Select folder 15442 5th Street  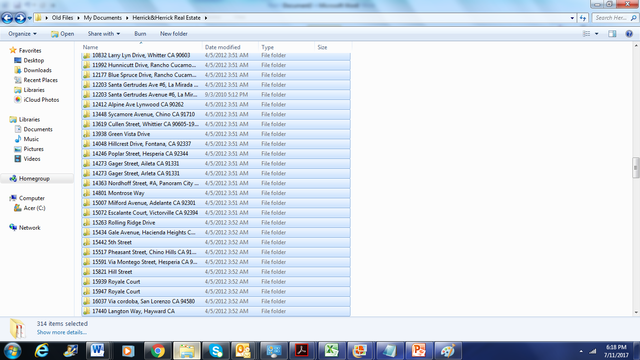tap(216, 242)
